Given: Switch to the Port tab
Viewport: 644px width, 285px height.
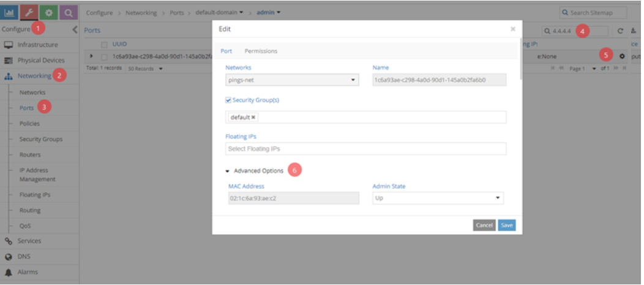Looking at the screenshot, I should click(x=227, y=51).
